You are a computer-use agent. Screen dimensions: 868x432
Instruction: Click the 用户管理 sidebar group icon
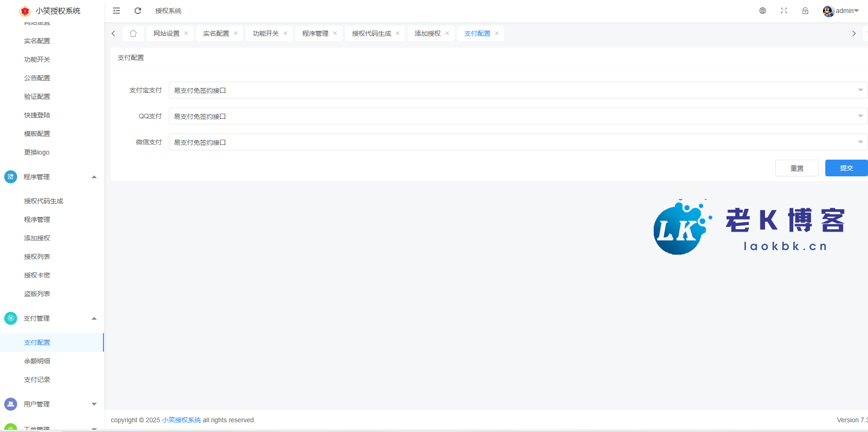pyautogui.click(x=11, y=404)
